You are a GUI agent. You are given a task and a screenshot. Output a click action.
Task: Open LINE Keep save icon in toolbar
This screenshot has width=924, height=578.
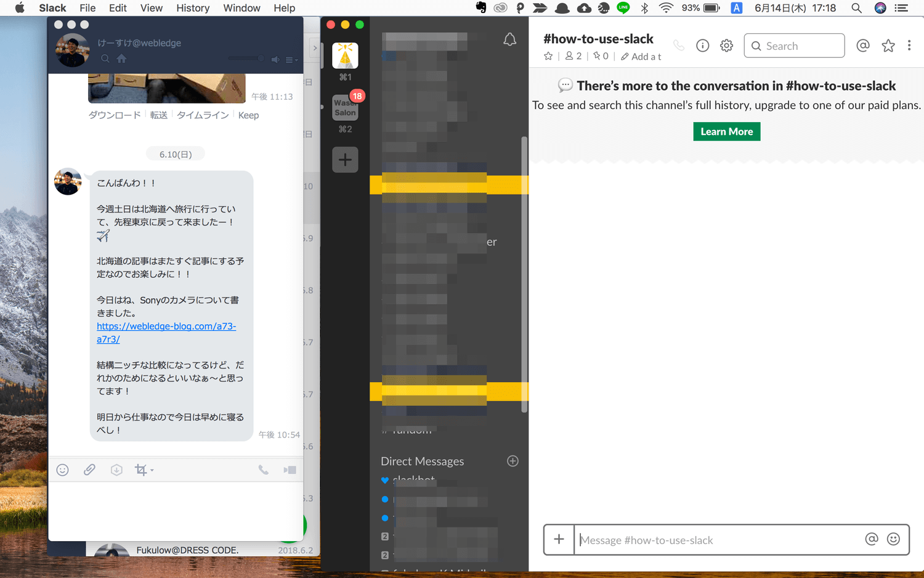click(116, 470)
